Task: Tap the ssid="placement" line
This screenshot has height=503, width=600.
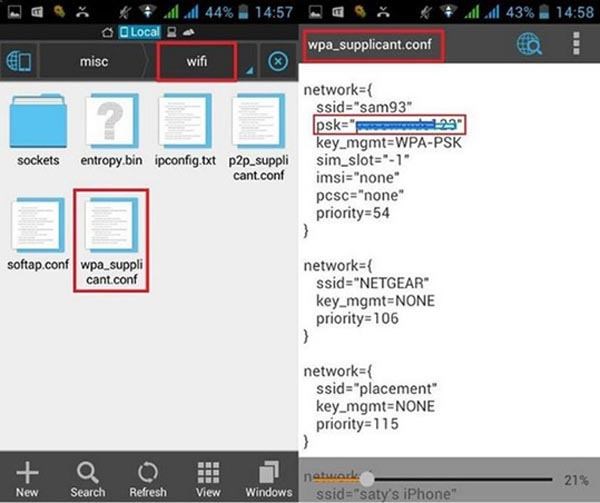Action: tap(377, 389)
